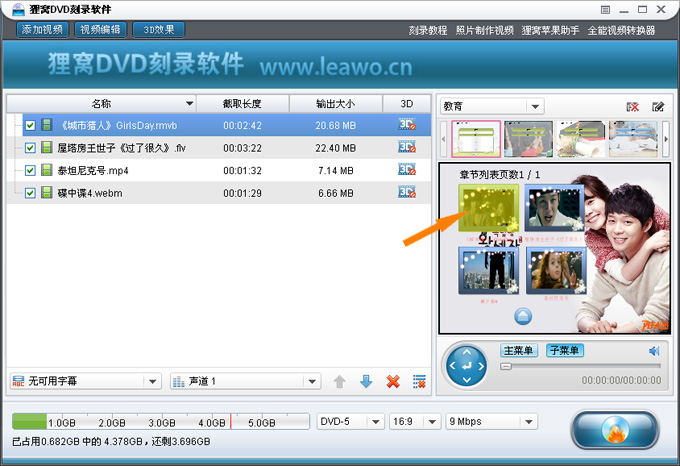Viewport: 680px width, 466px height.
Task: Click film icon of 泰坦尼克号.mp4 row
Action: click(x=46, y=170)
